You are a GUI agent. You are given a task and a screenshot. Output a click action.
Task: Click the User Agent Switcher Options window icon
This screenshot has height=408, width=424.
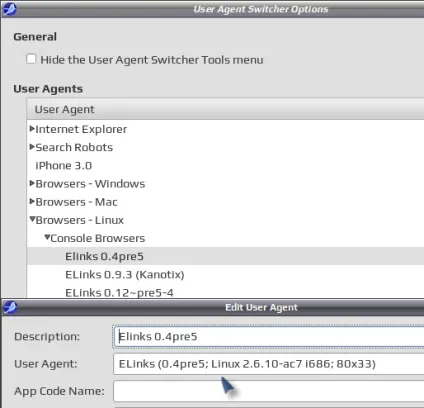click(x=9, y=9)
